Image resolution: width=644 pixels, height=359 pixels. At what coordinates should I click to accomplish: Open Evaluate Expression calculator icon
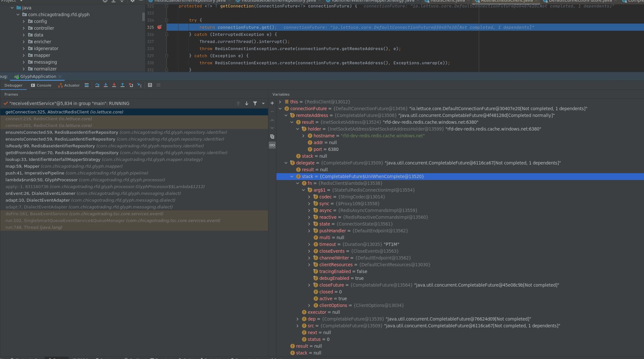[150, 85]
